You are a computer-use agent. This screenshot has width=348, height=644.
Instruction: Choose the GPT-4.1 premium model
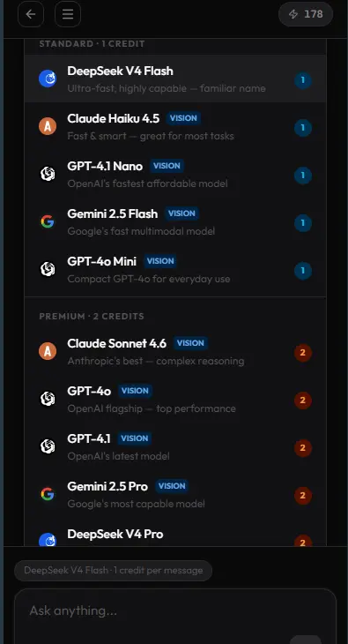click(x=175, y=446)
